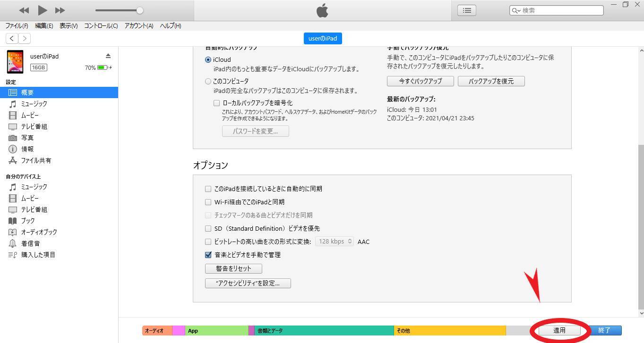
Task: Click the バックアップを復元 button
Action: [x=491, y=81]
